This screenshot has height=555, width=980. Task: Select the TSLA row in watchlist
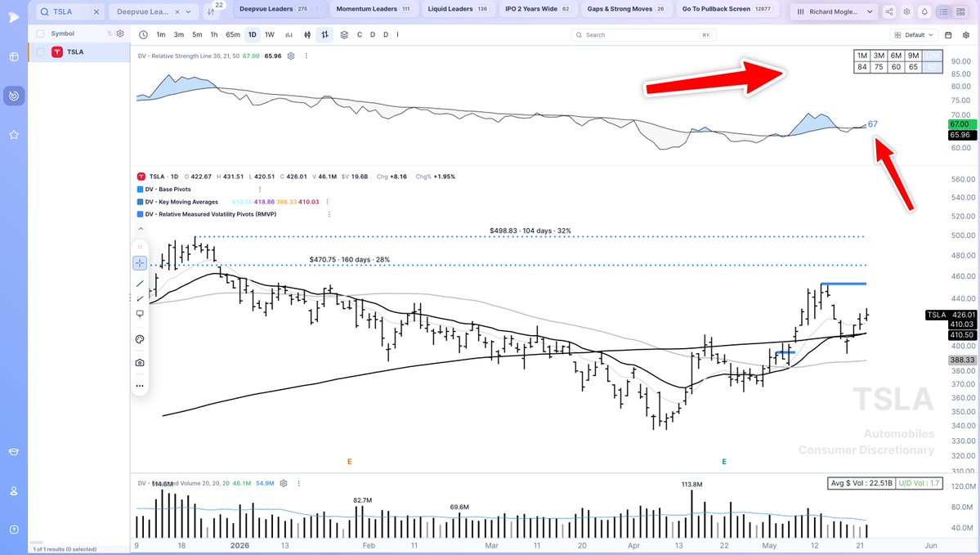coord(78,51)
